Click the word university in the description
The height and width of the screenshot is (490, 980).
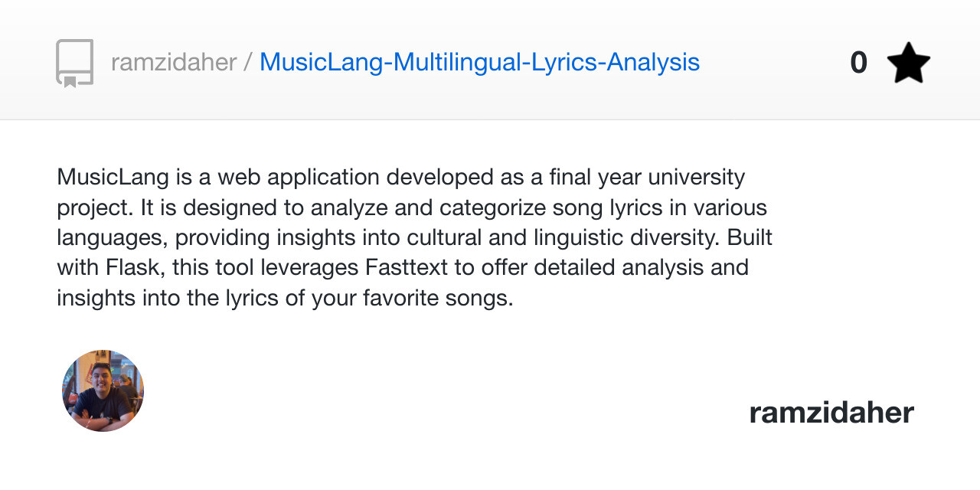pyautogui.click(x=696, y=177)
